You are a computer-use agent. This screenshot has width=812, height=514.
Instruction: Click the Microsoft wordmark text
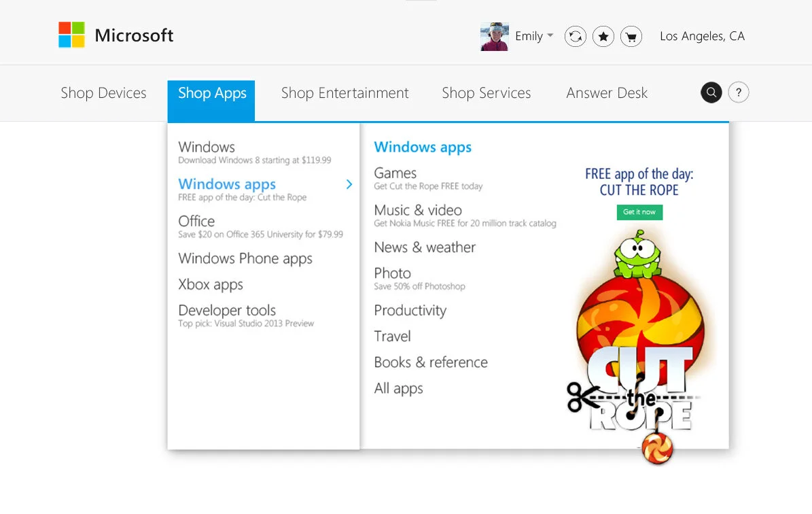click(x=134, y=35)
